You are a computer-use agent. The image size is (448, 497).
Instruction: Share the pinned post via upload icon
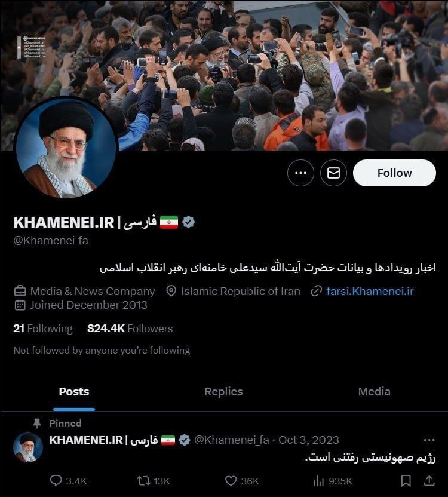click(x=429, y=481)
